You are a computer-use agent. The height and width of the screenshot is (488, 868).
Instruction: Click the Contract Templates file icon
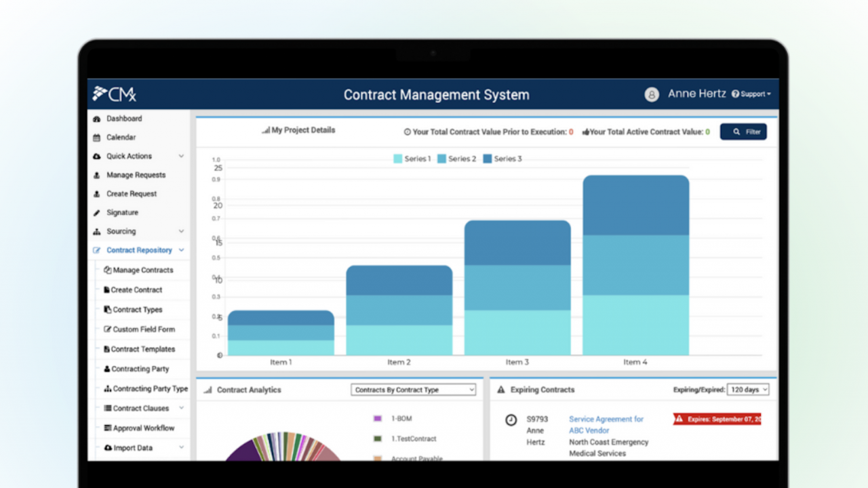coord(106,349)
